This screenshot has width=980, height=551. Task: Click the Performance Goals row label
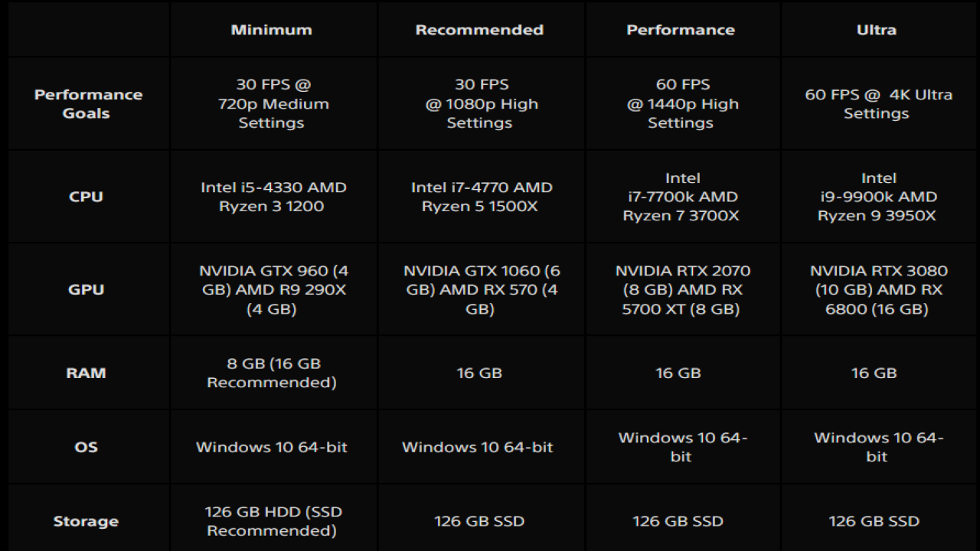click(88, 104)
